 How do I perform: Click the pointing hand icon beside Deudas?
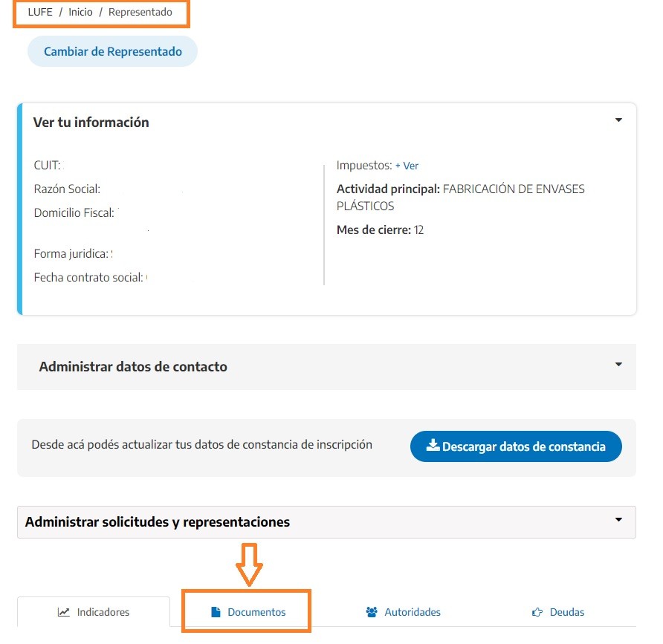[537, 612]
